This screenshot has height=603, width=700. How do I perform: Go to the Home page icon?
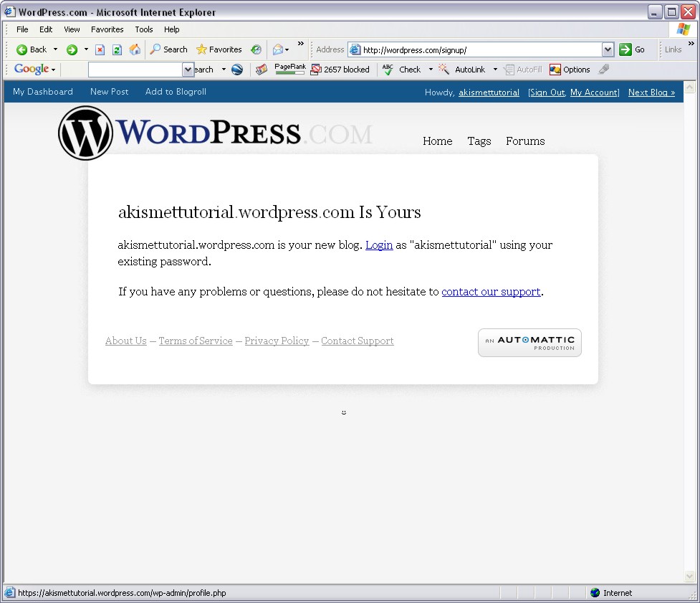point(135,49)
